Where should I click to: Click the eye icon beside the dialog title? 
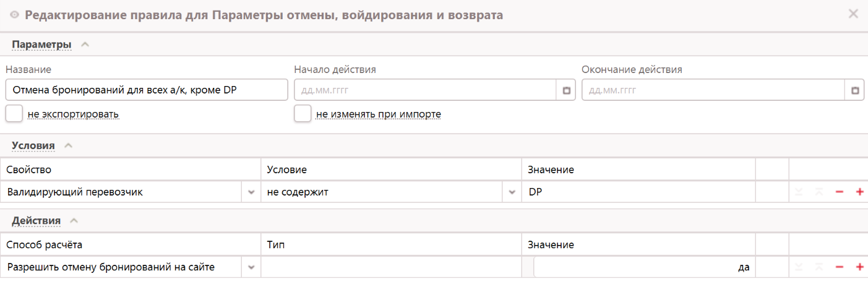click(15, 15)
